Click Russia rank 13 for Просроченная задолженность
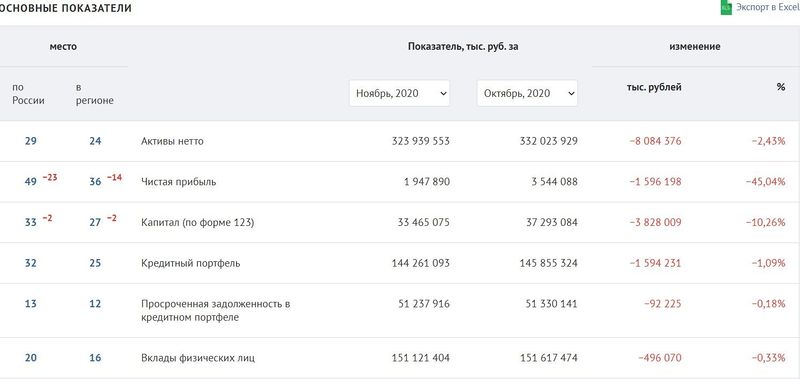This screenshot has width=800, height=379. pos(31,304)
